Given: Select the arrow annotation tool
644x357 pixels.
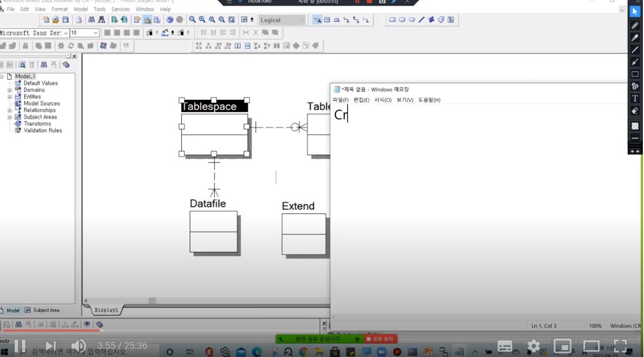Looking at the screenshot, I should tap(635, 62).
